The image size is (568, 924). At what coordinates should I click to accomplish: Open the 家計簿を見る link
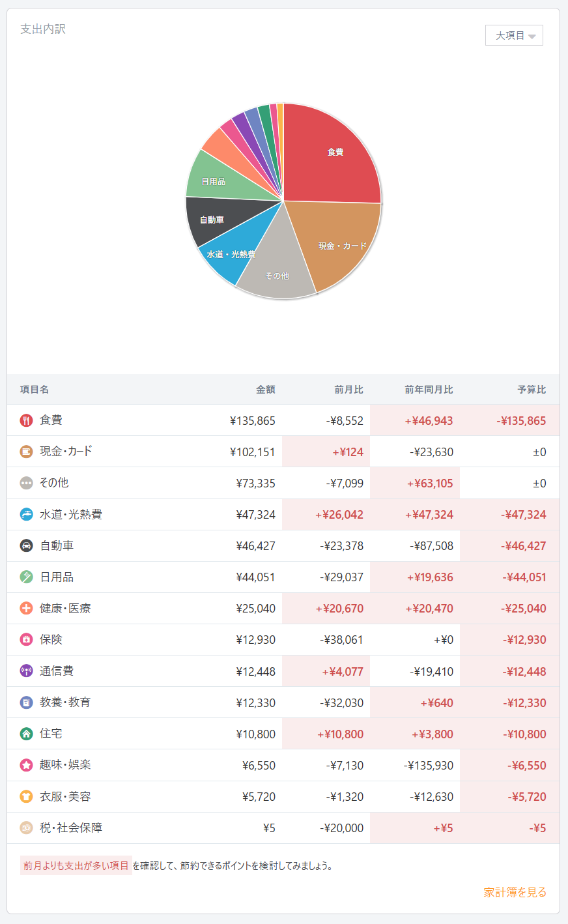(x=515, y=892)
